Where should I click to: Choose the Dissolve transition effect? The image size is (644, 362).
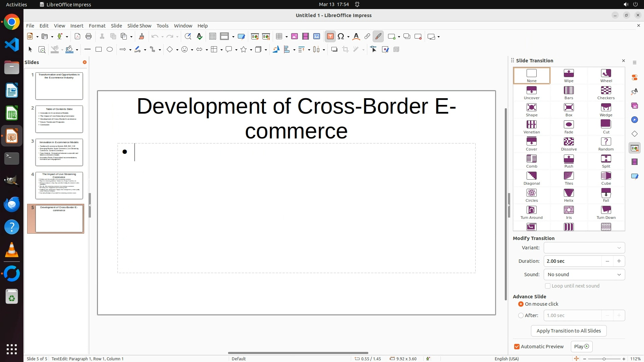[x=569, y=144]
